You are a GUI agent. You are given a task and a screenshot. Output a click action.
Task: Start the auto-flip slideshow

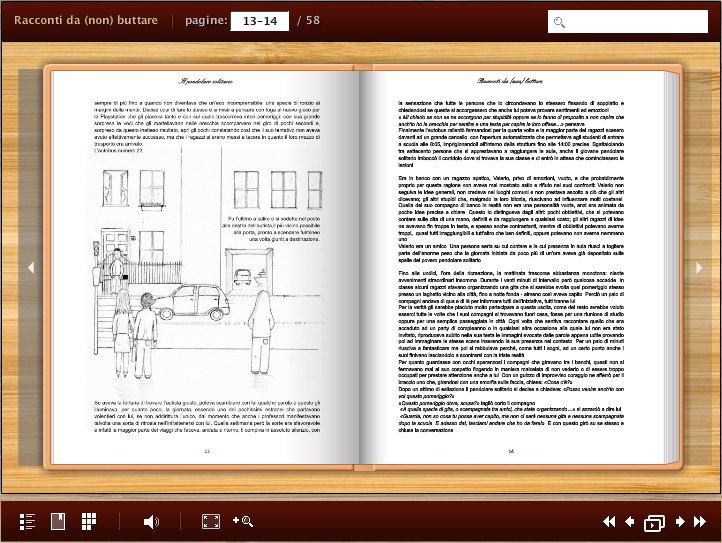coord(654,523)
